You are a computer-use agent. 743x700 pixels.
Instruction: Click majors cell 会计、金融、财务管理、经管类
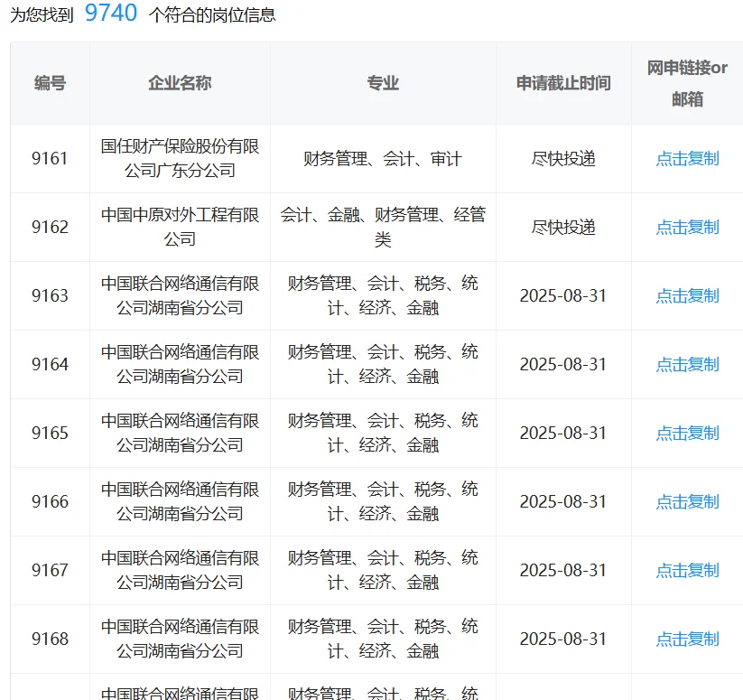pos(383,227)
